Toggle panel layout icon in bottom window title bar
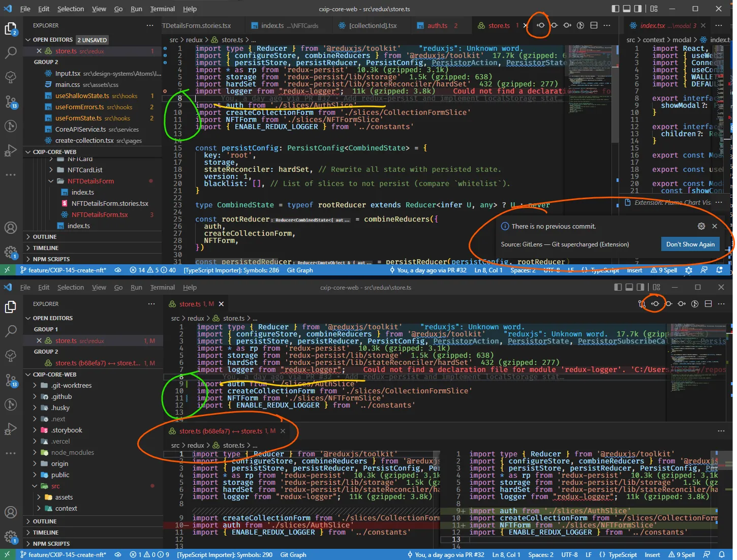The image size is (737, 560). pyautogui.click(x=629, y=287)
